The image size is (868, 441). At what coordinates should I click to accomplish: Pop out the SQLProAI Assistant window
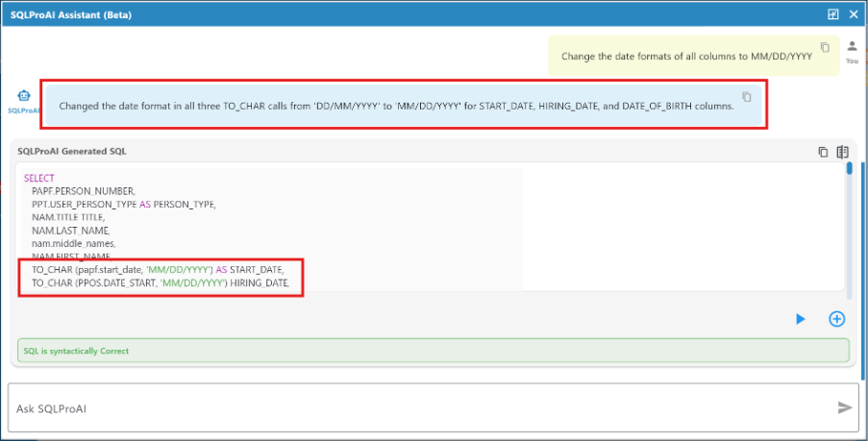(x=832, y=14)
